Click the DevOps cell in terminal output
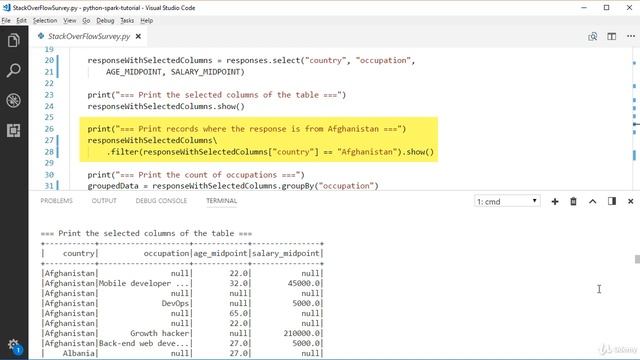 tap(175, 303)
